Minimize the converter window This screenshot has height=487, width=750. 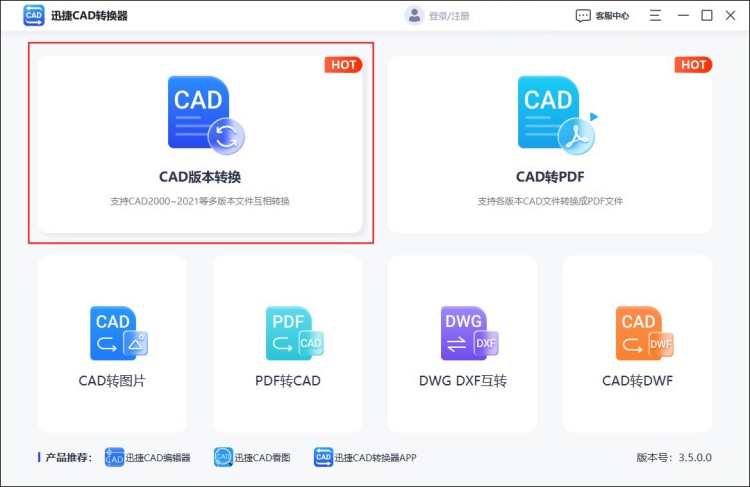point(683,15)
